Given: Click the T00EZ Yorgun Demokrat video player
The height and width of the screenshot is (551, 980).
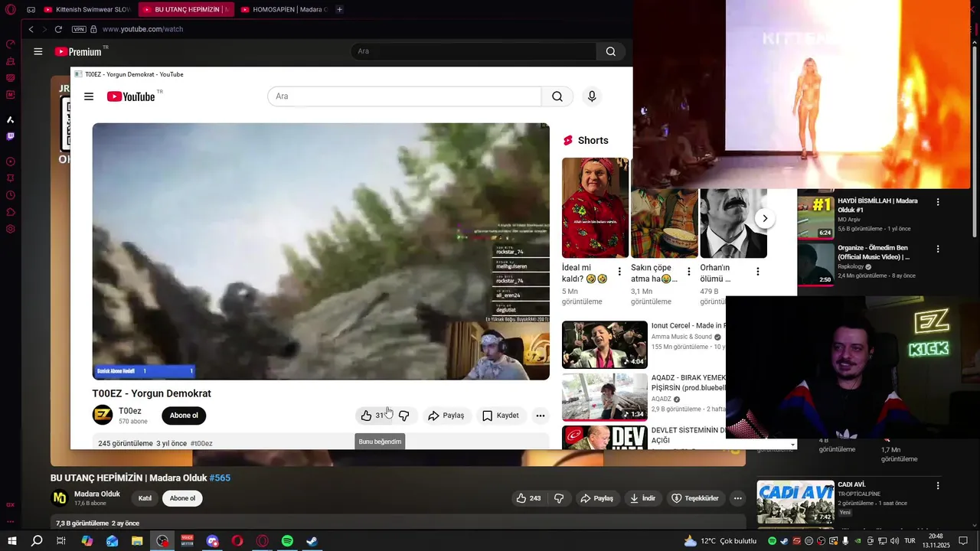Looking at the screenshot, I should (321, 251).
